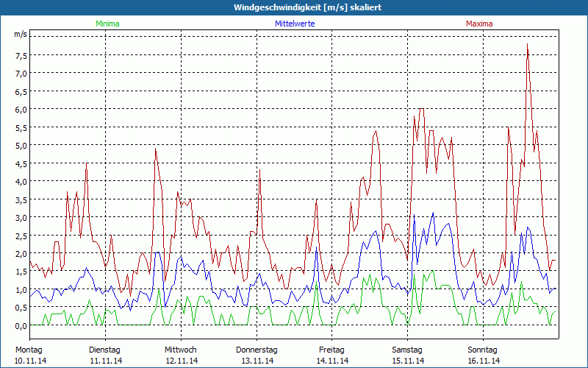The height and width of the screenshot is (368, 588).
Task: Click the 7,5 y-axis value
Action: click(x=20, y=55)
